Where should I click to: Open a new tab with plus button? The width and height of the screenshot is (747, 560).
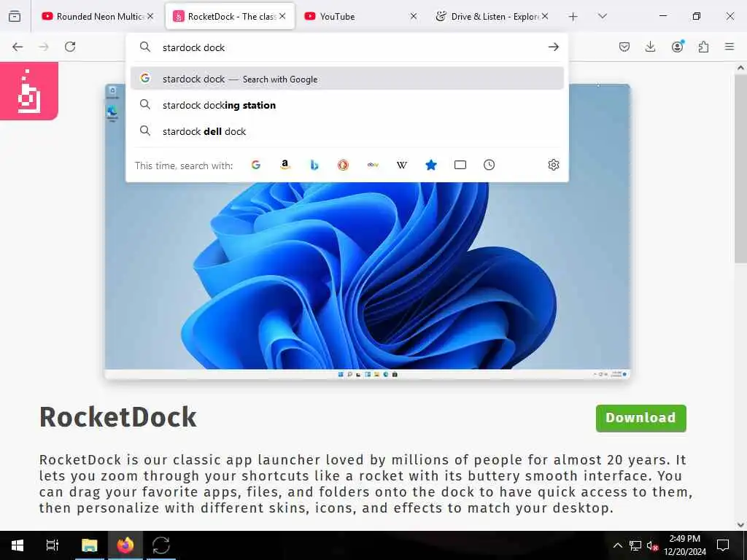[573, 17]
